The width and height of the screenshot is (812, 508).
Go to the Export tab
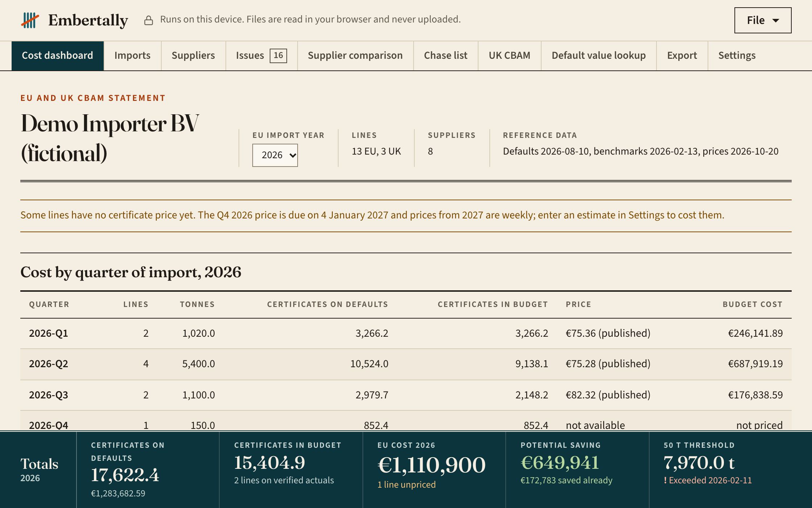[682, 56]
